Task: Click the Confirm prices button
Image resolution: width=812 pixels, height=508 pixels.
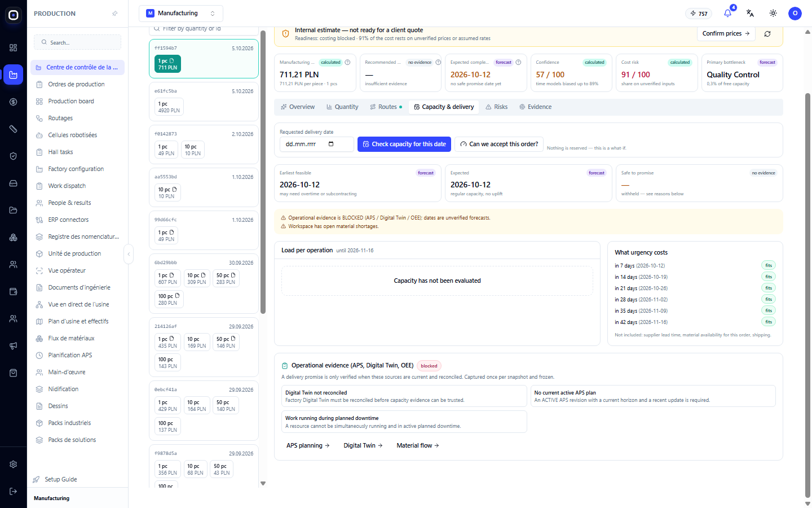Action: [x=726, y=34]
